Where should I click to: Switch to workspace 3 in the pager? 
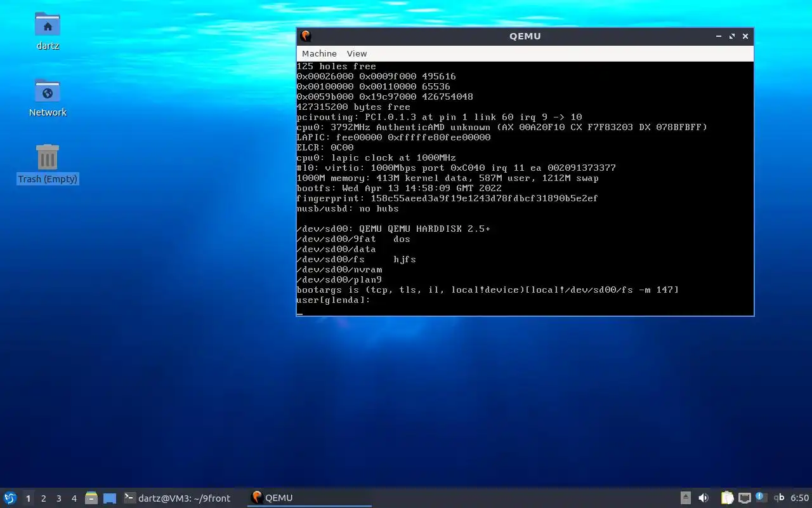click(58, 498)
